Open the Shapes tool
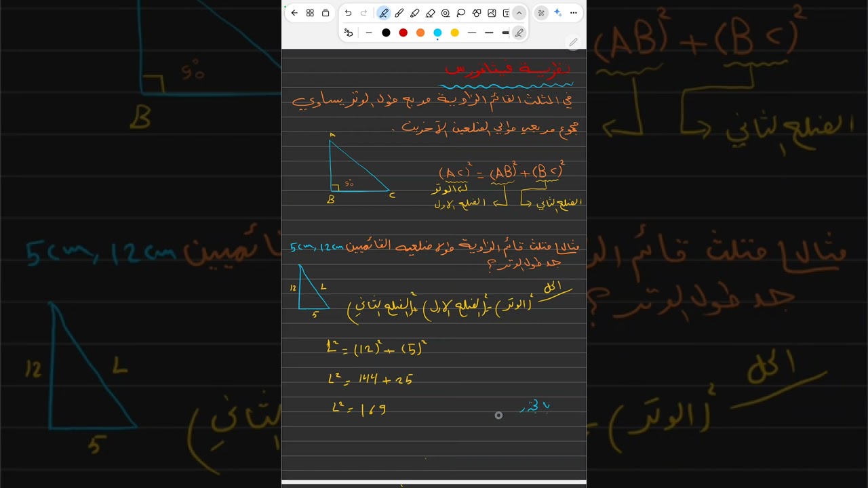The height and width of the screenshot is (488, 868). [x=477, y=13]
